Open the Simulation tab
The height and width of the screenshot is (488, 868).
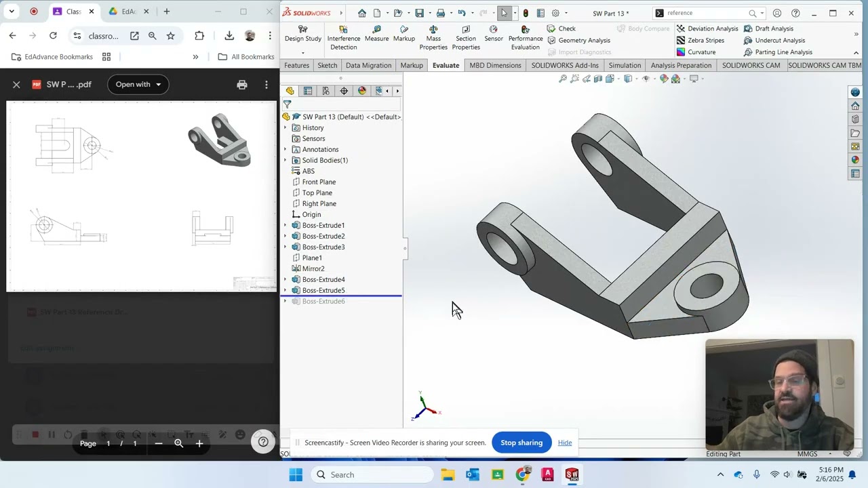[625, 65]
